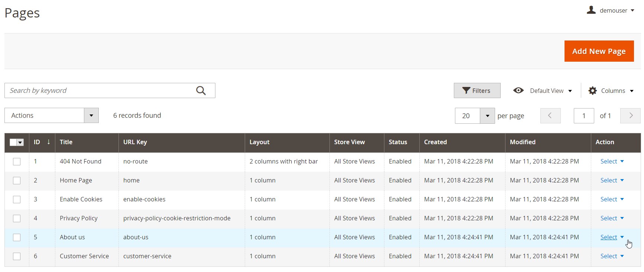Open the select-all checkbox dropdown in header
The width and height of the screenshot is (644, 272).
(20, 142)
